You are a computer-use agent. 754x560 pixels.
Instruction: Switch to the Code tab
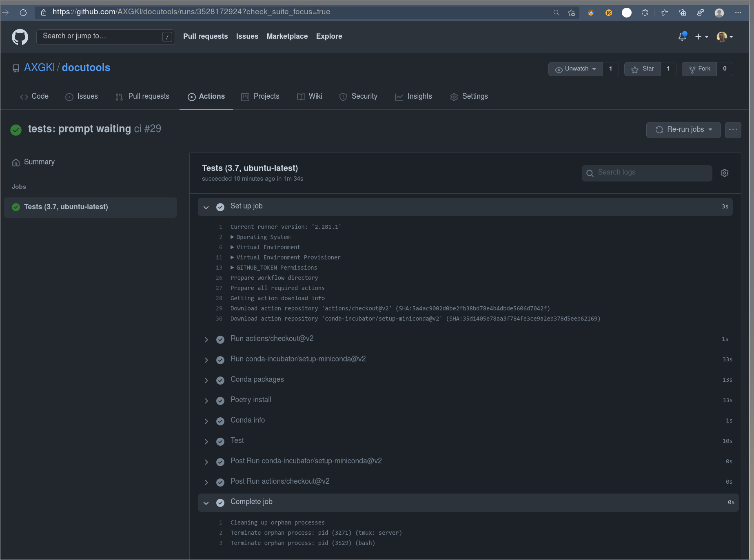(x=34, y=97)
